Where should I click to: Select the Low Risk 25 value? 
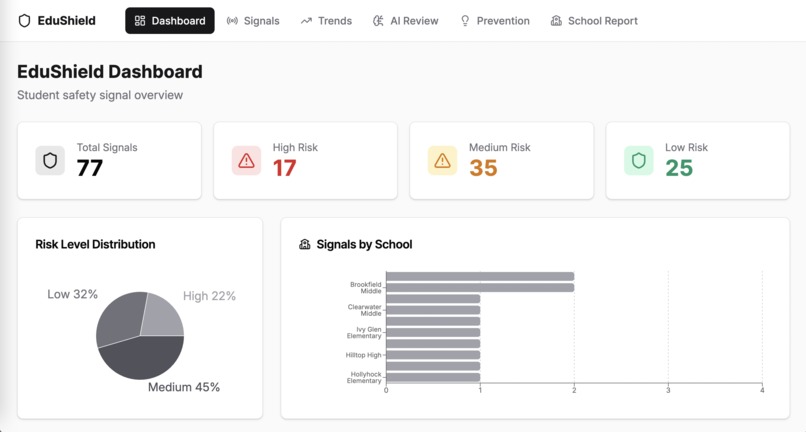(679, 168)
